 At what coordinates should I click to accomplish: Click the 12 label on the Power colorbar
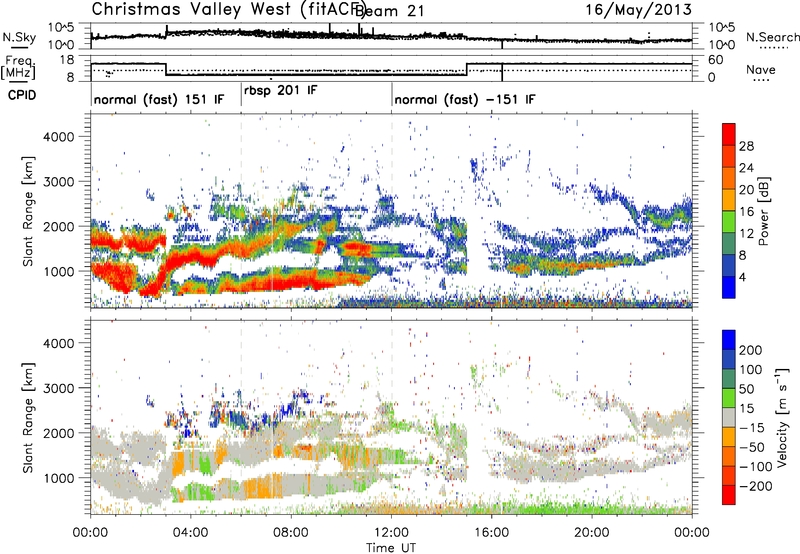click(x=746, y=234)
